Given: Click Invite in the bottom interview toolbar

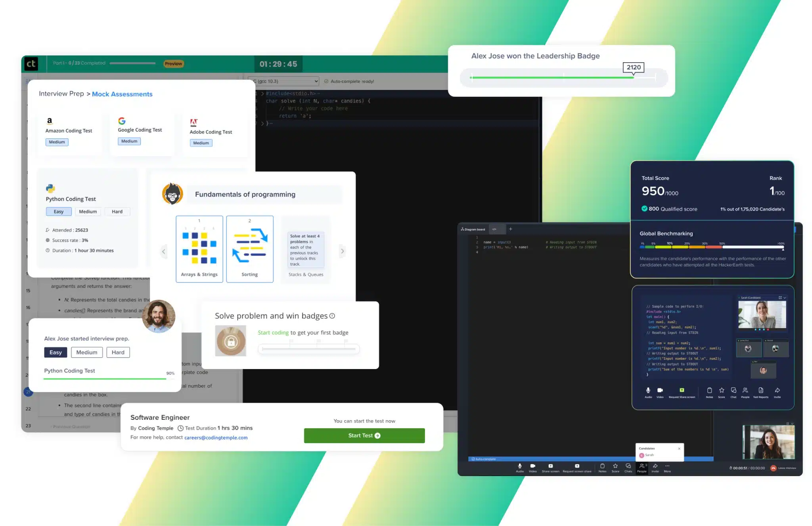Looking at the screenshot, I should (655, 468).
